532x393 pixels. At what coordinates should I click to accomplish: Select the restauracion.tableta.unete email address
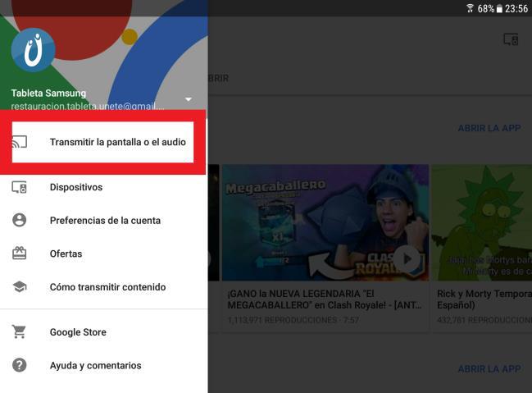[88, 106]
